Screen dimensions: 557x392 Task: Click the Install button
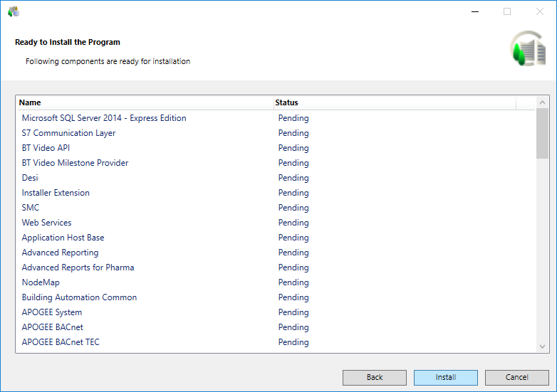445,377
